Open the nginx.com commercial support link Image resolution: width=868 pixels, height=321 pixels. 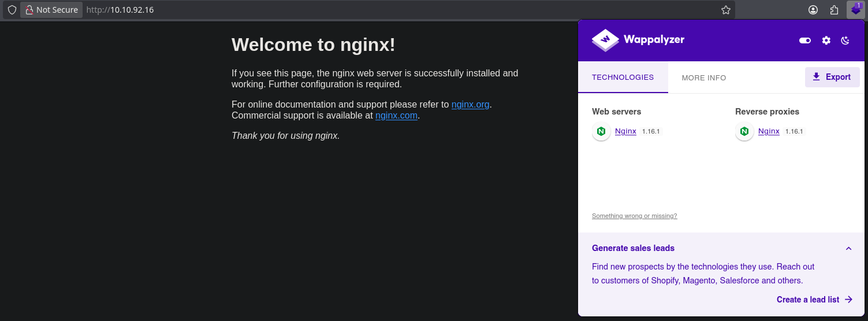396,115
